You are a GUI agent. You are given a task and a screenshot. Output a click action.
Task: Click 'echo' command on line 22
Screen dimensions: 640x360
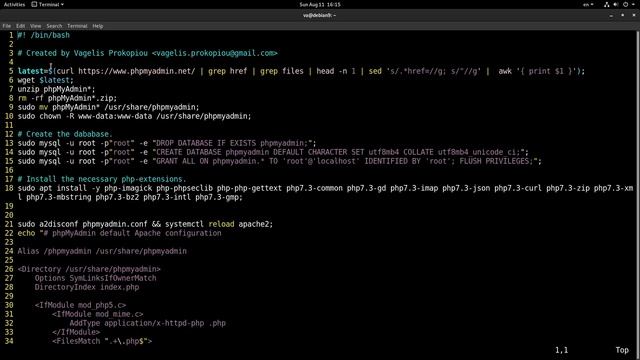coord(26,233)
